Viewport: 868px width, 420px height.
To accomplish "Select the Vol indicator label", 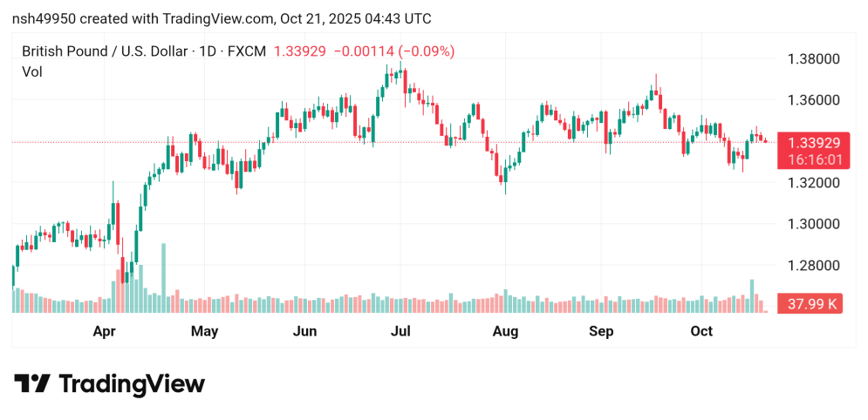I will pos(31,71).
